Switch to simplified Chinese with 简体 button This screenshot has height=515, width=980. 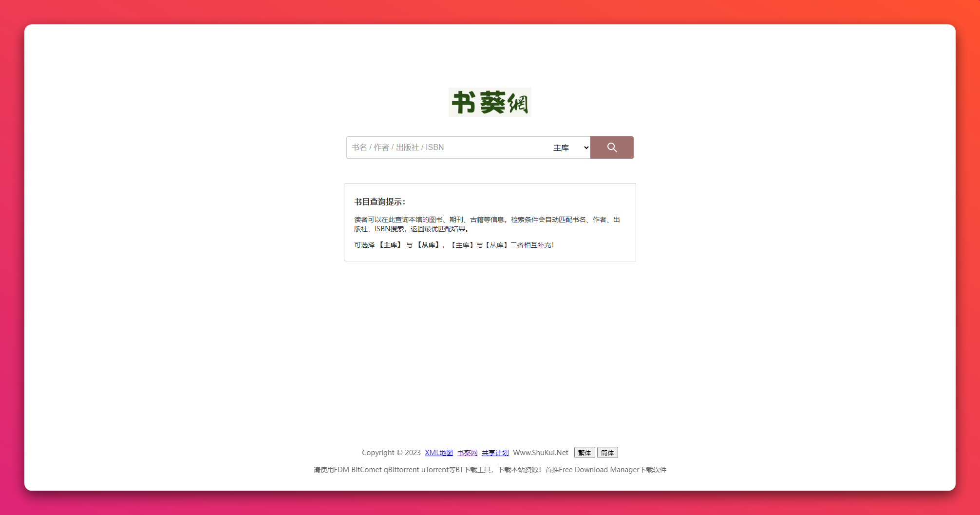pyautogui.click(x=607, y=453)
